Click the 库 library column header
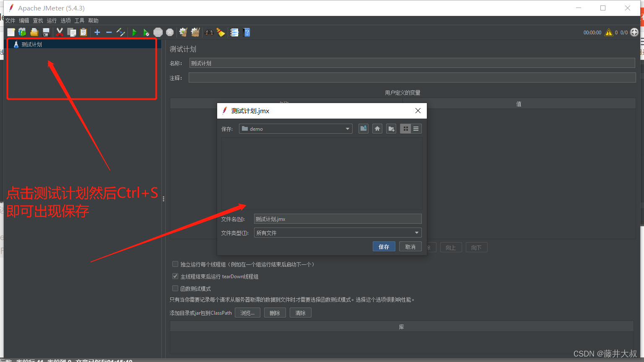Viewport: 644px width, 362px height. pyautogui.click(x=402, y=327)
